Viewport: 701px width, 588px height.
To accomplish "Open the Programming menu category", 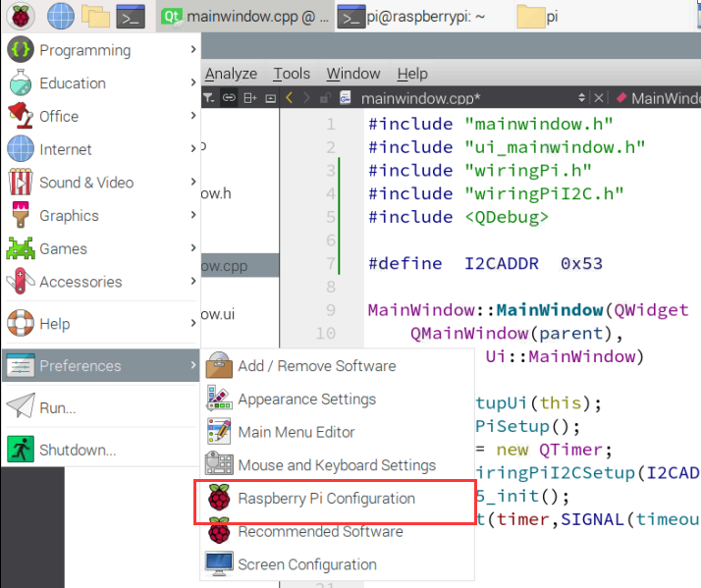I will tap(101, 50).
